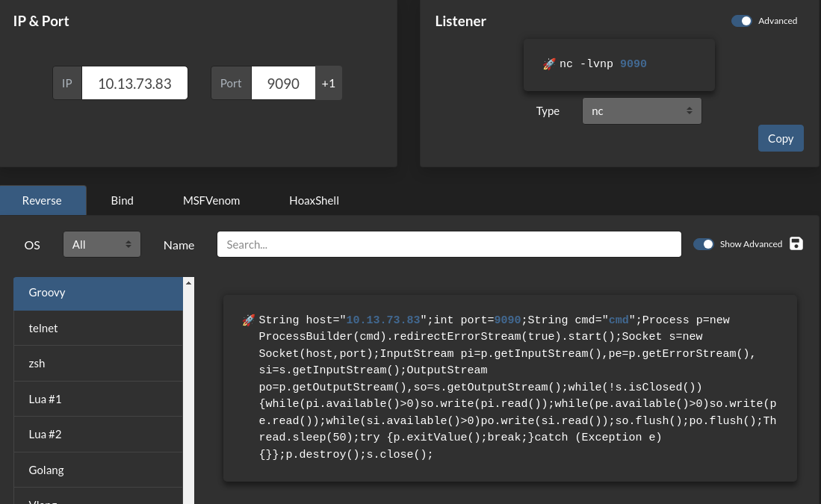821x504 pixels.
Task: Toggle the Show Advanced switch
Action: 703,244
